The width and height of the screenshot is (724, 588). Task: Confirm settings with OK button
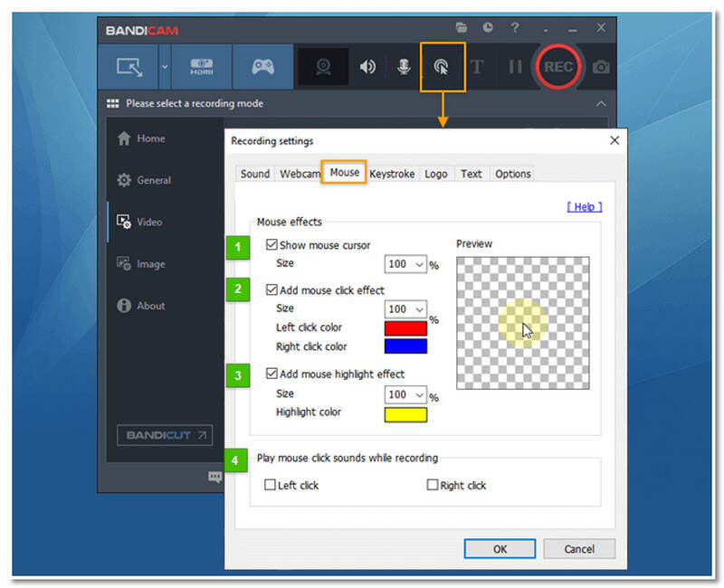click(x=500, y=549)
